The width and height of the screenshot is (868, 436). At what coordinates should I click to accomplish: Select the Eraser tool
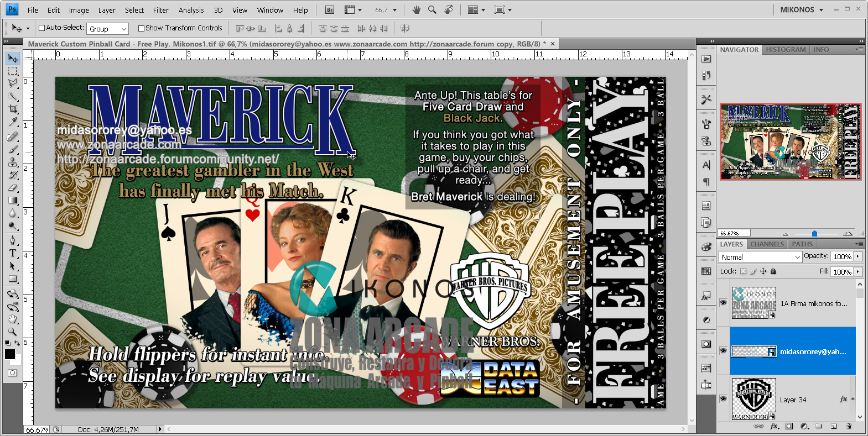pyautogui.click(x=12, y=187)
